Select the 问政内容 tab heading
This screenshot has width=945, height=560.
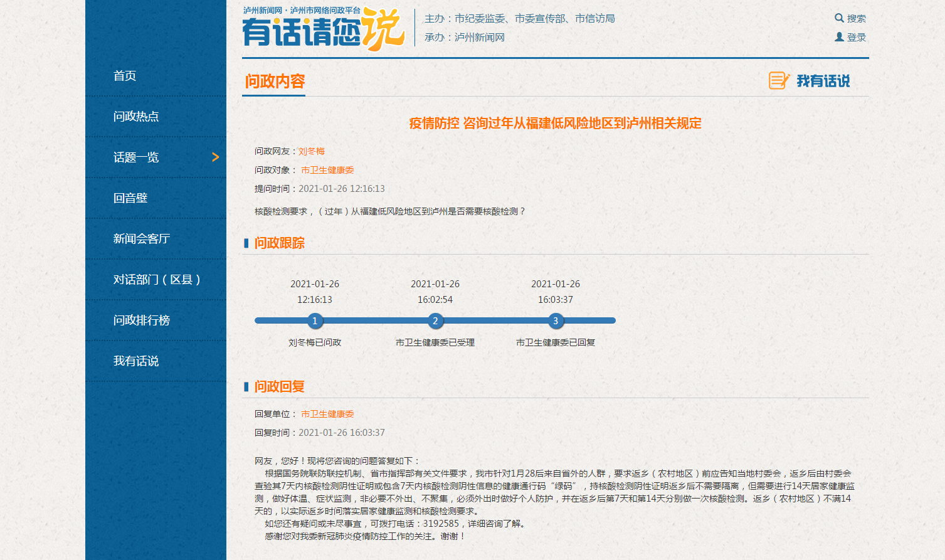pyautogui.click(x=275, y=82)
